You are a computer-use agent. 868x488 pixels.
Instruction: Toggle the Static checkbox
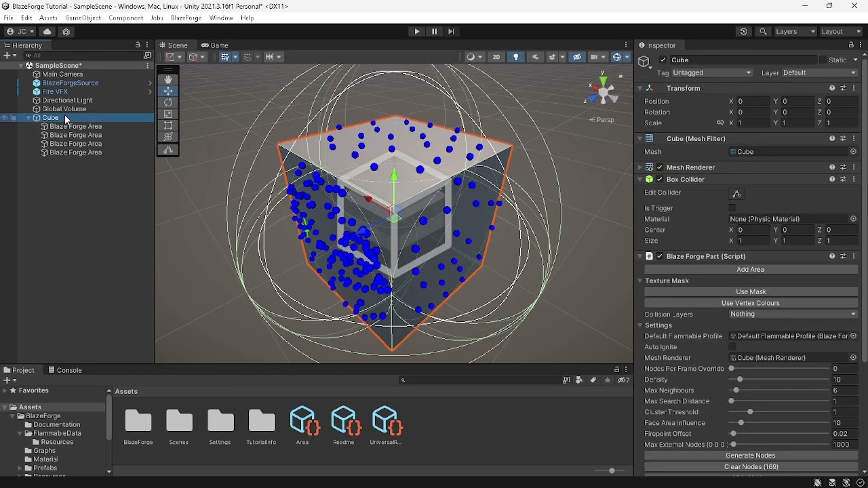(823, 60)
